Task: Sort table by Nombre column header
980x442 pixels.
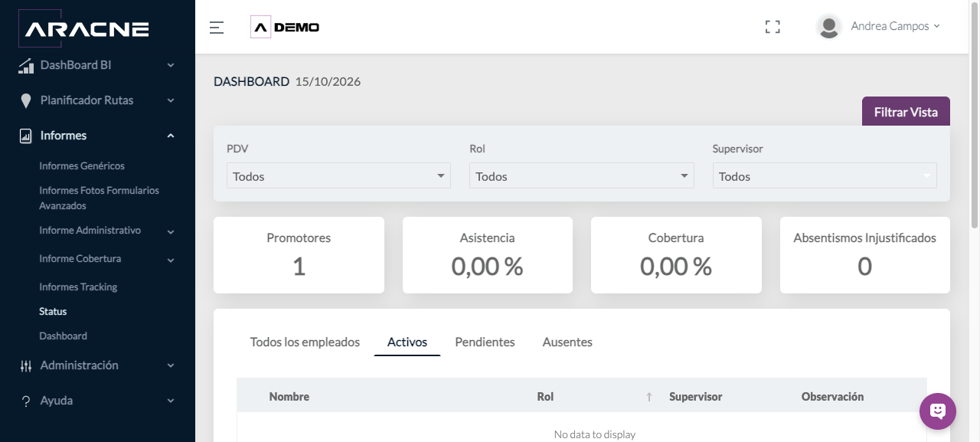Action: [289, 396]
